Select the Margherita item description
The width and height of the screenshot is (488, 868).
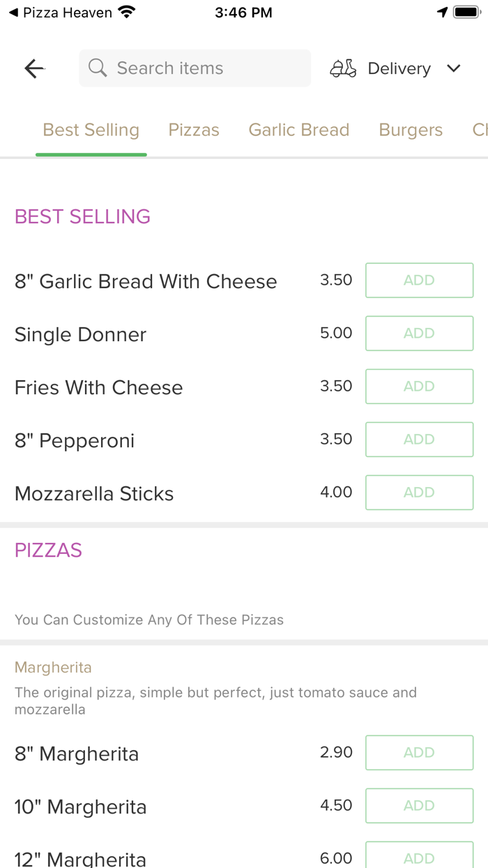(x=216, y=701)
